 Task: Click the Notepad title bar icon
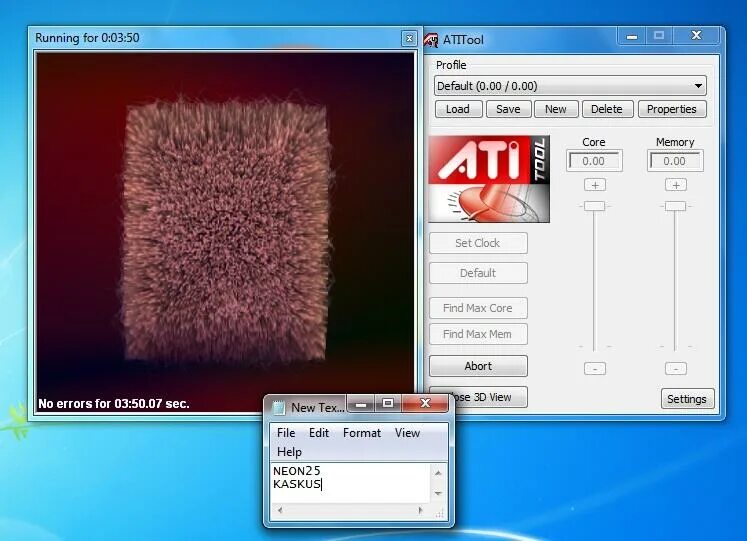(x=279, y=408)
